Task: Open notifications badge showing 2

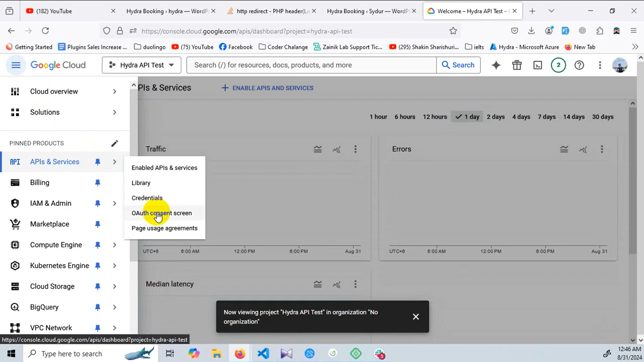Action: point(558,65)
